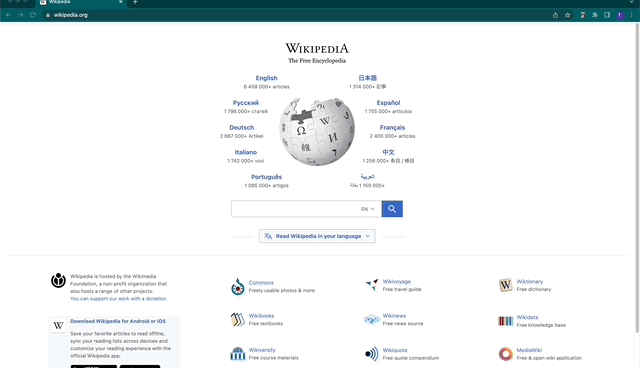Toggle the browser side panel icon
This screenshot has width=640, height=368.
[x=607, y=15]
